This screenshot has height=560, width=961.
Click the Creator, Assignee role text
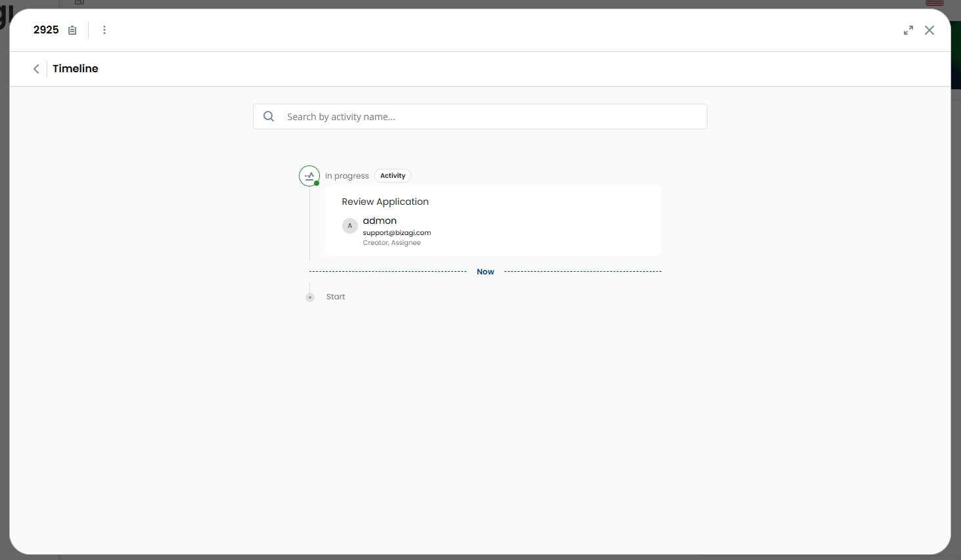tap(391, 243)
